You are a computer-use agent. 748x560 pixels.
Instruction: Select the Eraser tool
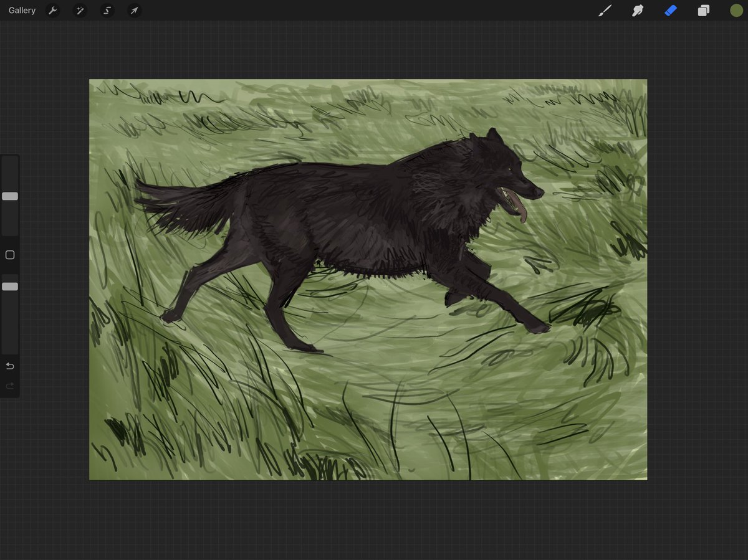(x=671, y=11)
